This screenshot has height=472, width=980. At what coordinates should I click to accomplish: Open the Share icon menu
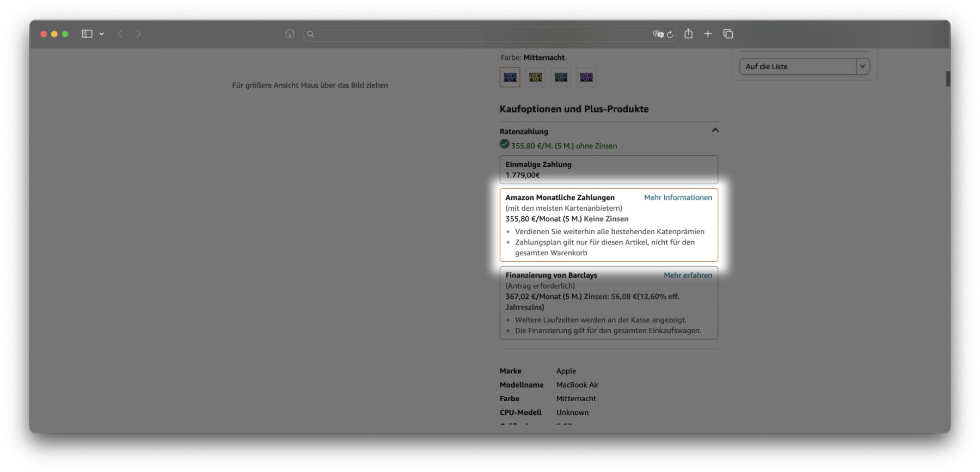click(689, 34)
